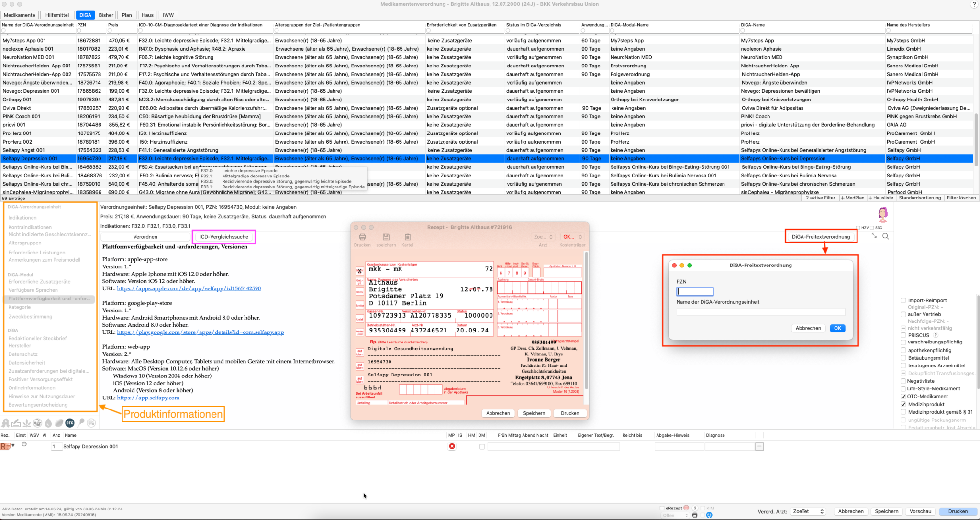Select Kontraindikationen in the product info sidebar
Viewport: 980px width, 520px height.
(30, 227)
